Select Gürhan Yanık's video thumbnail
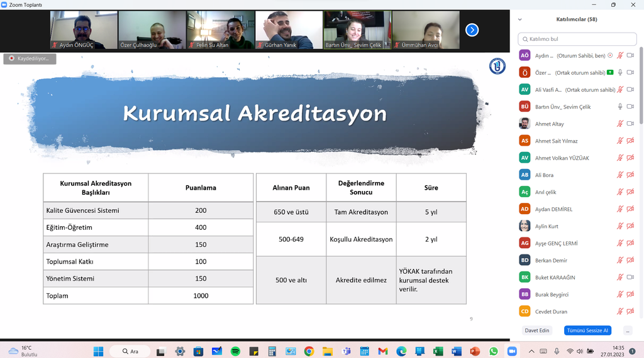The image size is (644, 358). (289, 30)
